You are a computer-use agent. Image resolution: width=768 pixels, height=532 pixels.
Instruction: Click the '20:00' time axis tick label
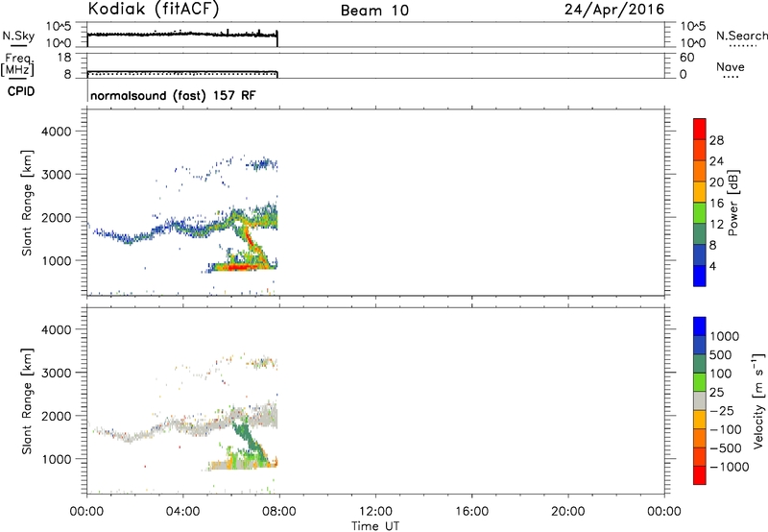568,512
